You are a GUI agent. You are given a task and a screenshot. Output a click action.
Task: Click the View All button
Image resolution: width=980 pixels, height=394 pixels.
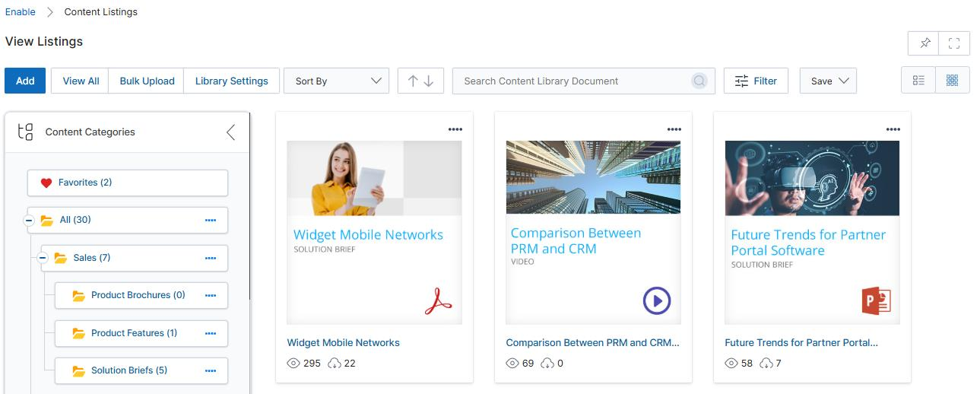click(81, 81)
